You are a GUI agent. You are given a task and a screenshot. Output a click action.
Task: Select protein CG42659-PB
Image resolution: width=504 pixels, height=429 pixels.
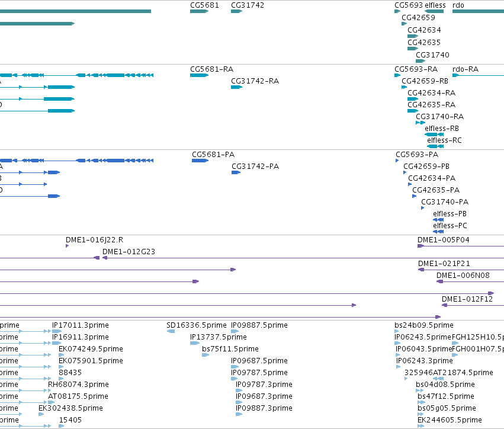[405, 172]
